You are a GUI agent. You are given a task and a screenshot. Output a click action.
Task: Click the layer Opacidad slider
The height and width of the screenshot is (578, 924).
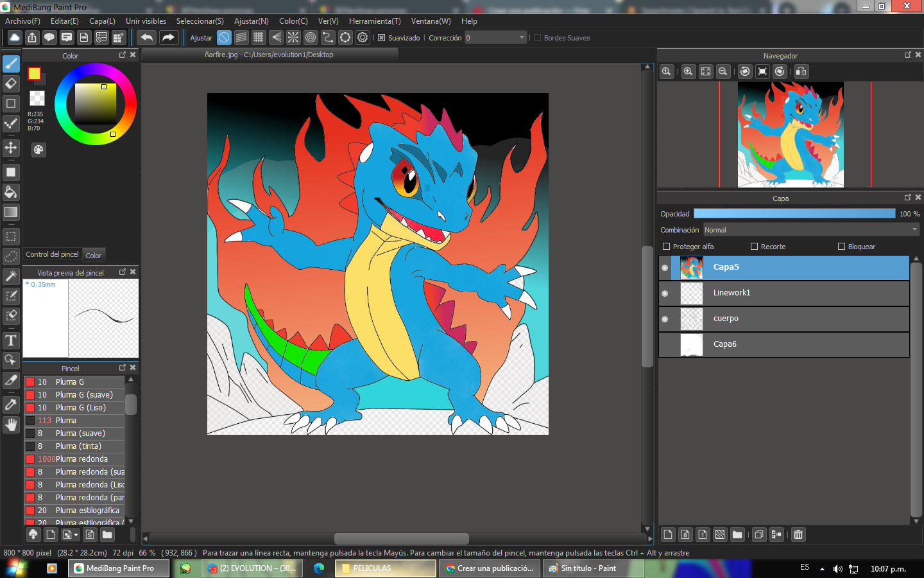pyautogui.click(x=794, y=213)
